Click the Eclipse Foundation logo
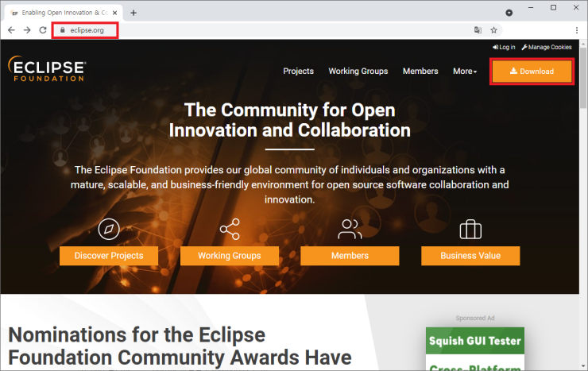588x371 pixels. click(x=48, y=69)
